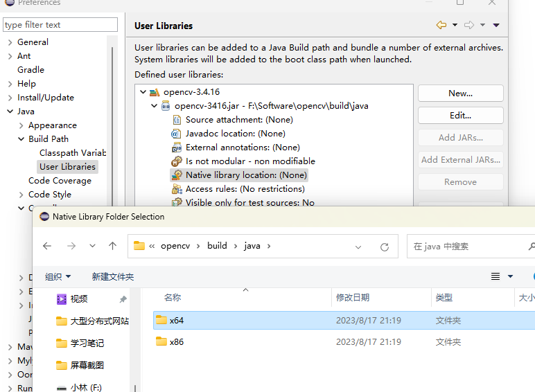Open recent locations dropdown chevron

(92, 246)
